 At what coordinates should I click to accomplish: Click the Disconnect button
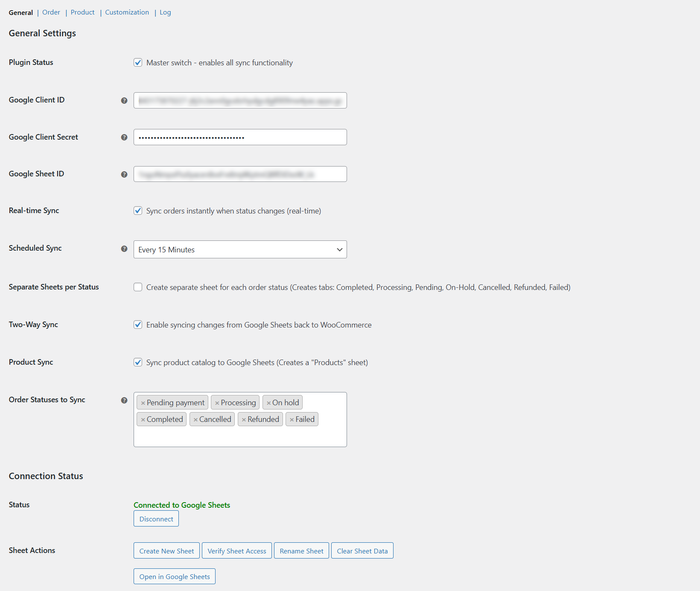tap(156, 518)
